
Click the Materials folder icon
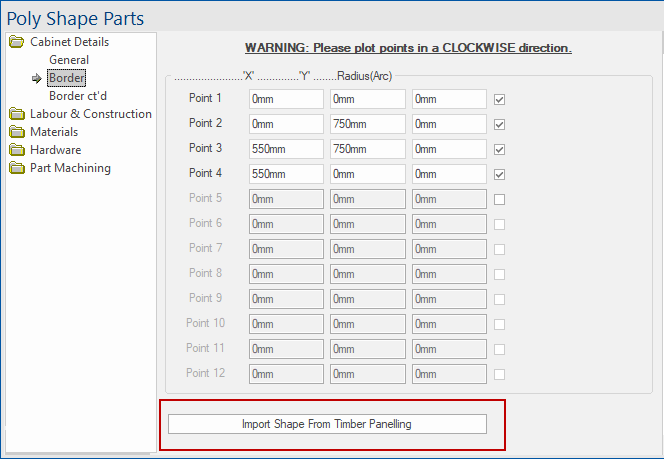click(17, 132)
